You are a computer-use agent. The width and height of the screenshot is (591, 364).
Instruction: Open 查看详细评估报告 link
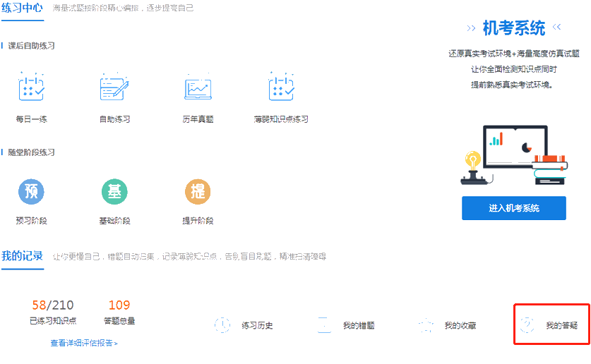tap(84, 343)
